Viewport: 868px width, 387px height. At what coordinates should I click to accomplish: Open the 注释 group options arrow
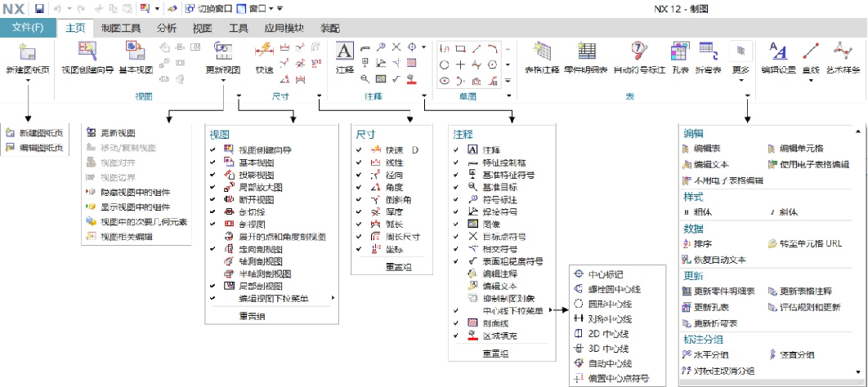[424, 96]
